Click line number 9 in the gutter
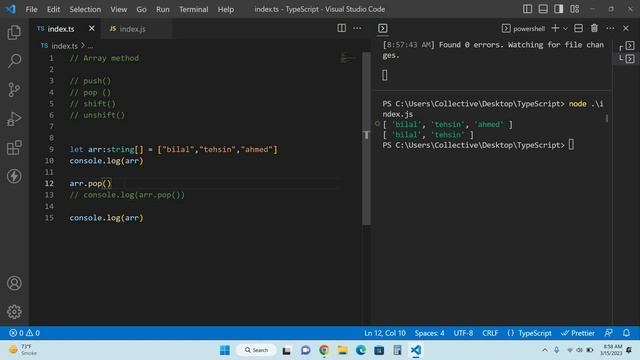640x360 pixels. [x=51, y=149]
